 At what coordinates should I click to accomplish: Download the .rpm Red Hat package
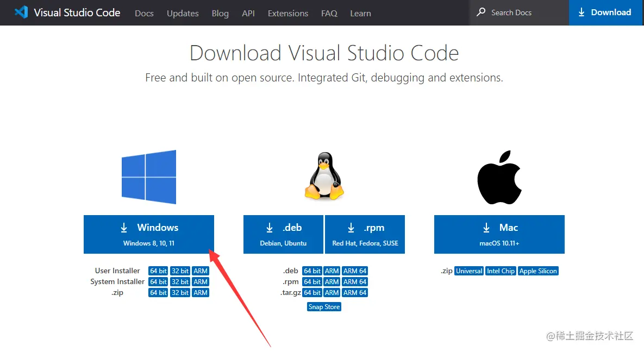click(365, 234)
